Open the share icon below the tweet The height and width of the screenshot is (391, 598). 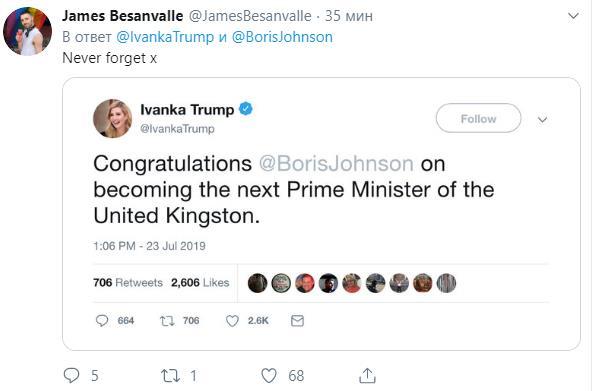pyautogui.click(x=367, y=376)
